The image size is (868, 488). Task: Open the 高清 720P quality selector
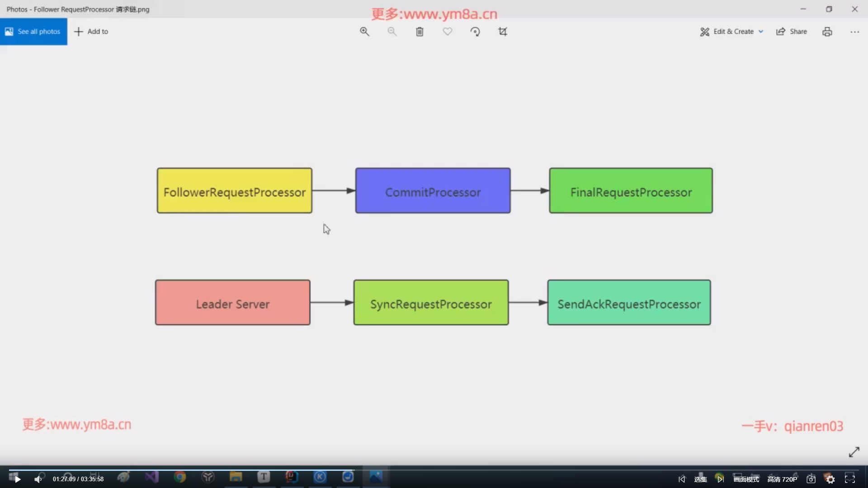[782, 479]
